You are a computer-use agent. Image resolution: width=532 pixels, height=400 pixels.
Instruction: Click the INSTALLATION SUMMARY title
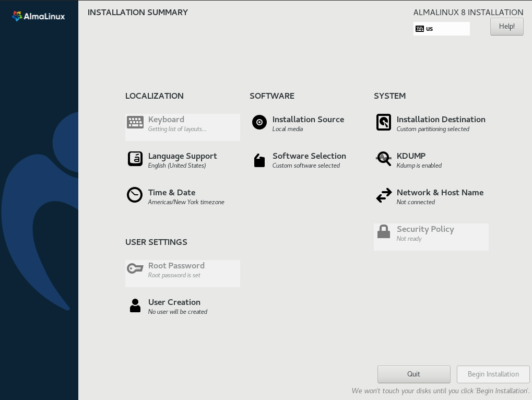pyautogui.click(x=138, y=13)
